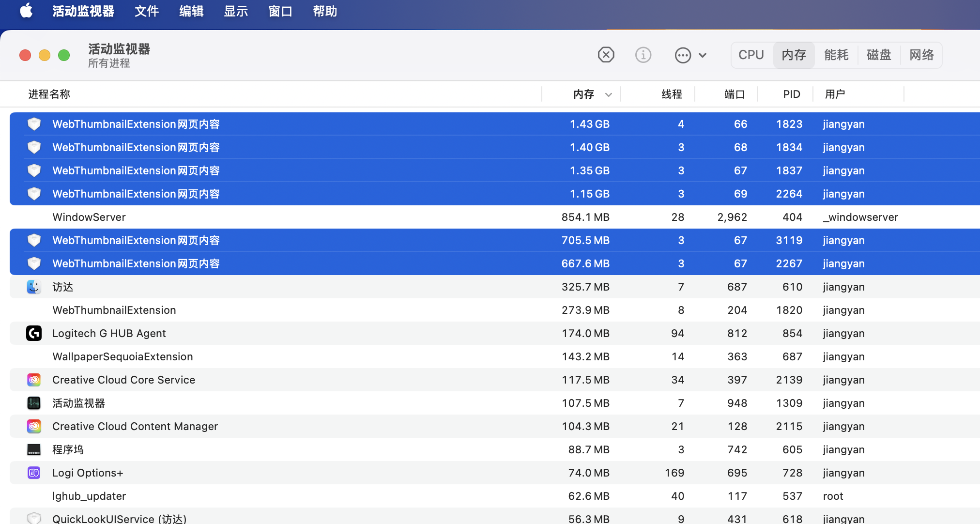Click the Finder face icon in list
980x524 pixels.
click(34, 287)
